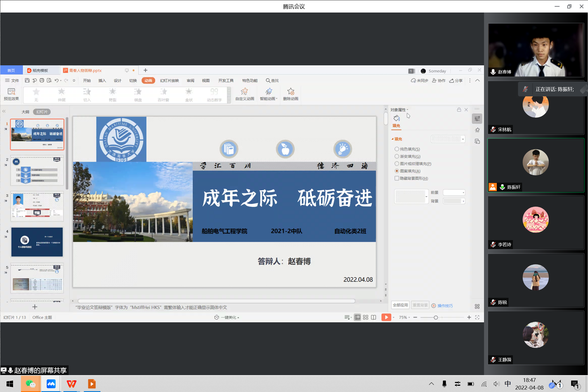Select the Gradient Fill (渐变填充) radio option
This screenshot has height=392, width=588.
click(397, 157)
